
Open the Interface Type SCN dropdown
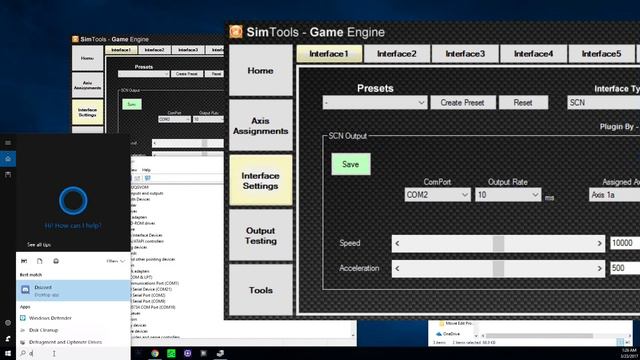pos(604,102)
